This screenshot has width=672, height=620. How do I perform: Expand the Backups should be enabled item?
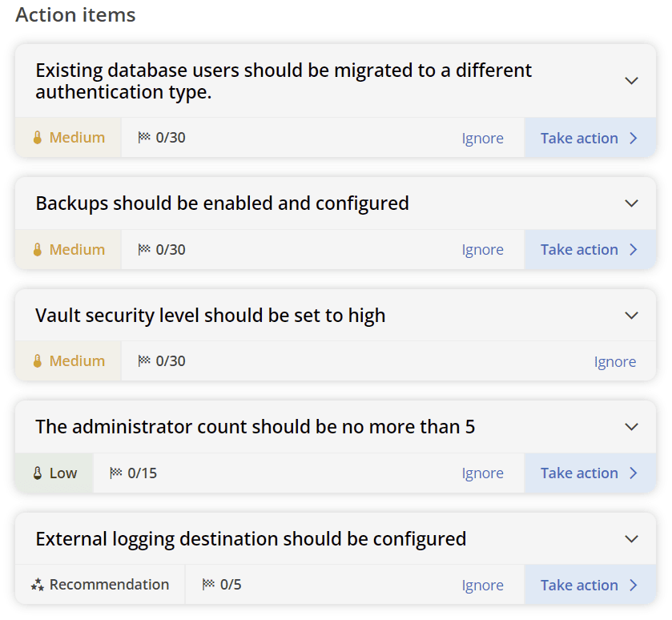tap(631, 203)
